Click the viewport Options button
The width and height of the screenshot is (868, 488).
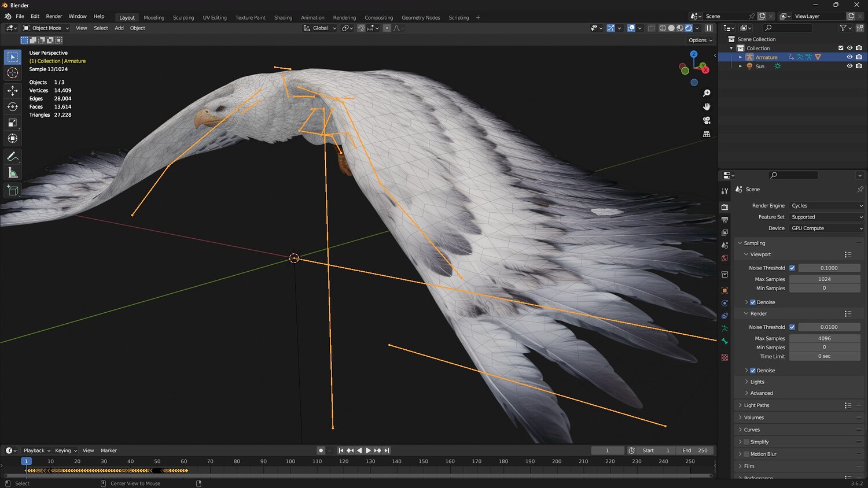click(x=700, y=40)
